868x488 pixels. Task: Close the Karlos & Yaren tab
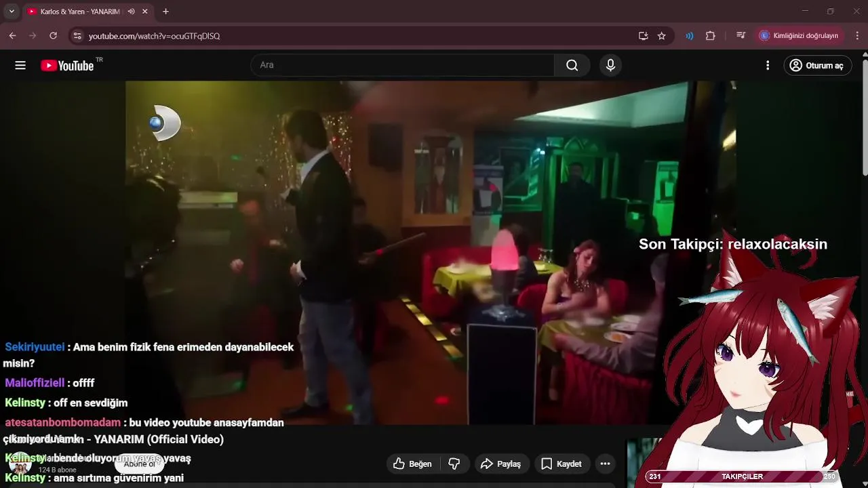coord(145,12)
